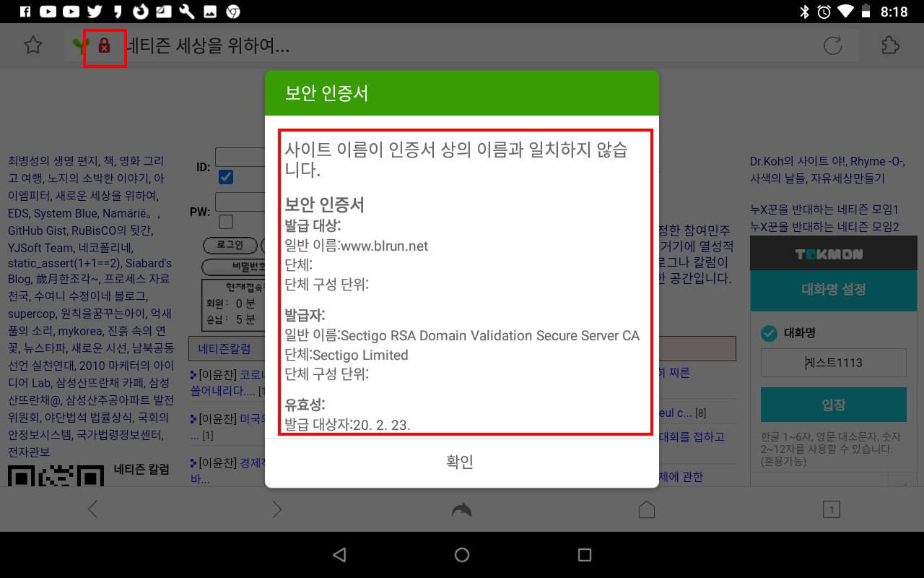Click the QR code image

click(56, 477)
